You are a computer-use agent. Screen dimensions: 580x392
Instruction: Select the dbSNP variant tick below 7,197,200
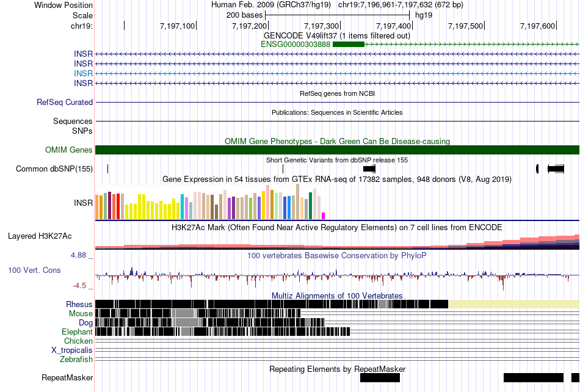click(283, 169)
